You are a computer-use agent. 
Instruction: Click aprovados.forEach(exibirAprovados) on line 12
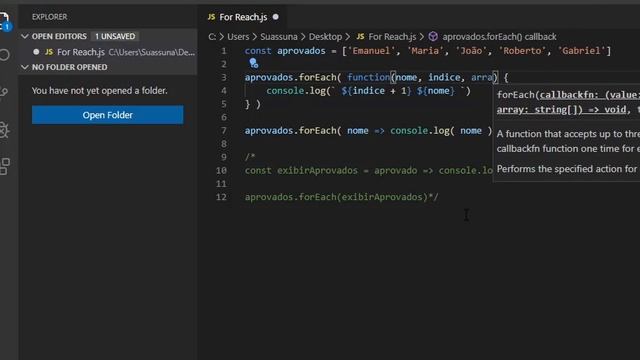[x=336, y=197]
